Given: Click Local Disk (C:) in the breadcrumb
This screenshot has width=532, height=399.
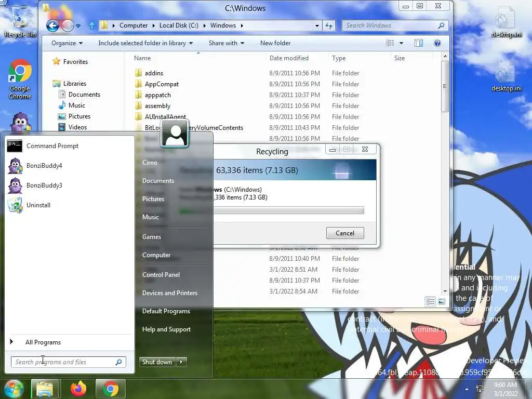Looking at the screenshot, I should click(x=179, y=25).
